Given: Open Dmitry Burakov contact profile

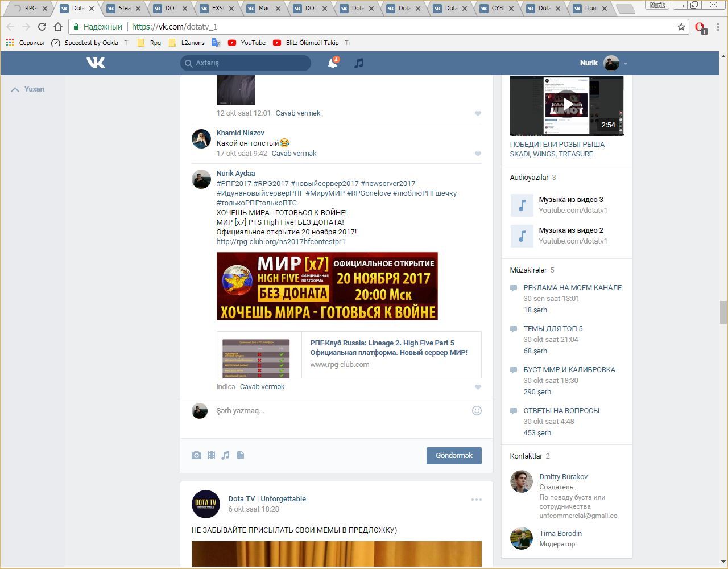Looking at the screenshot, I should pos(563,477).
